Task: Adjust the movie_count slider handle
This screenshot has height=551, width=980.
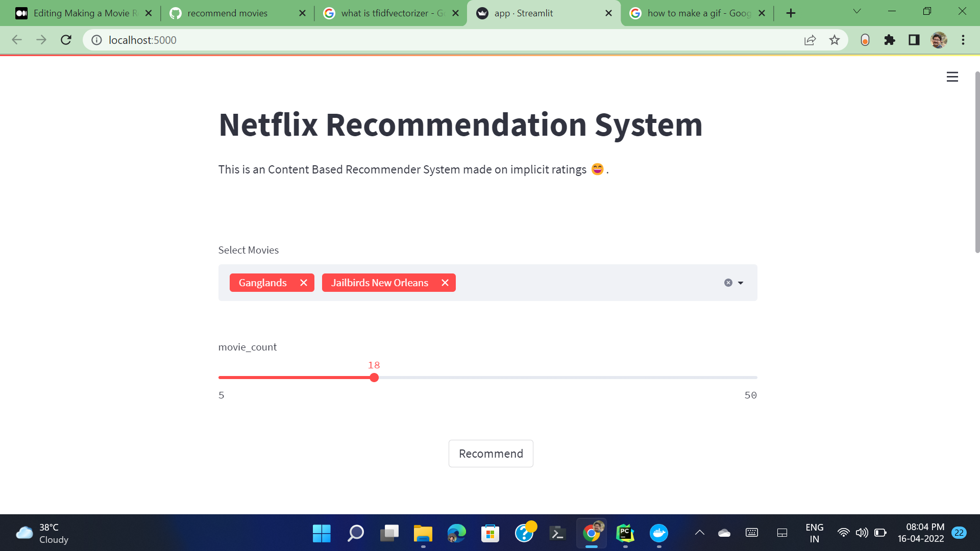Action: (x=374, y=378)
